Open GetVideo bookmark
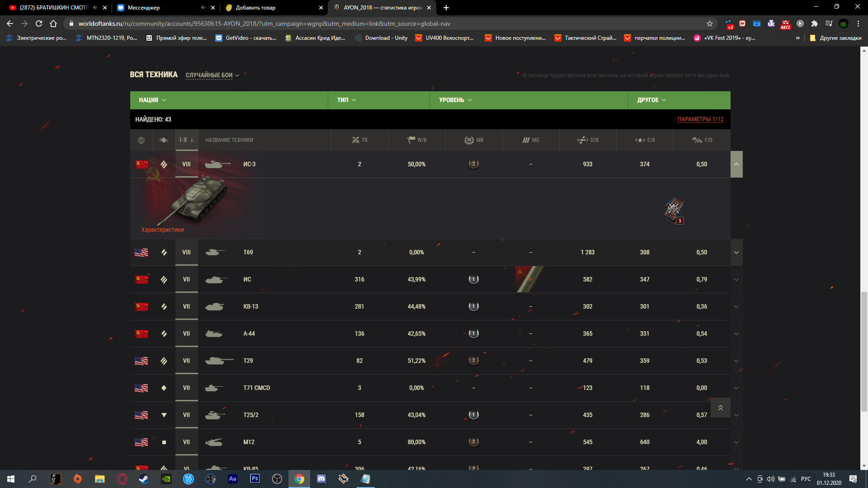This screenshot has height=488, width=868. (246, 38)
